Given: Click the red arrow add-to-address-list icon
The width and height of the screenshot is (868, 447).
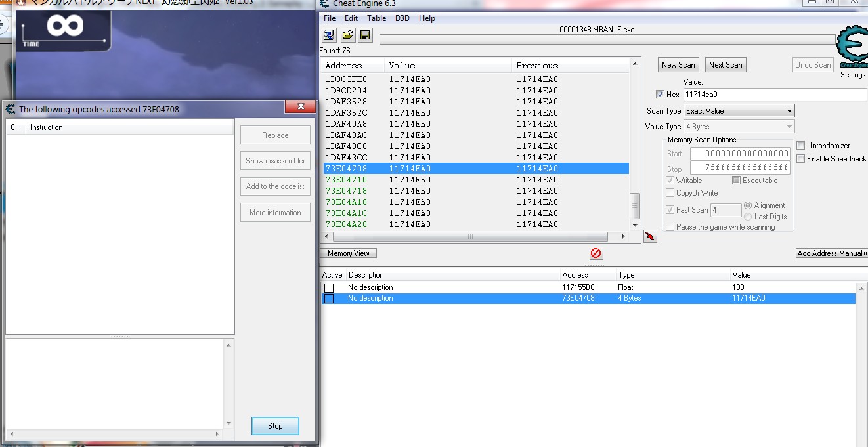Looking at the screenshot, I should tap(650, 236).
